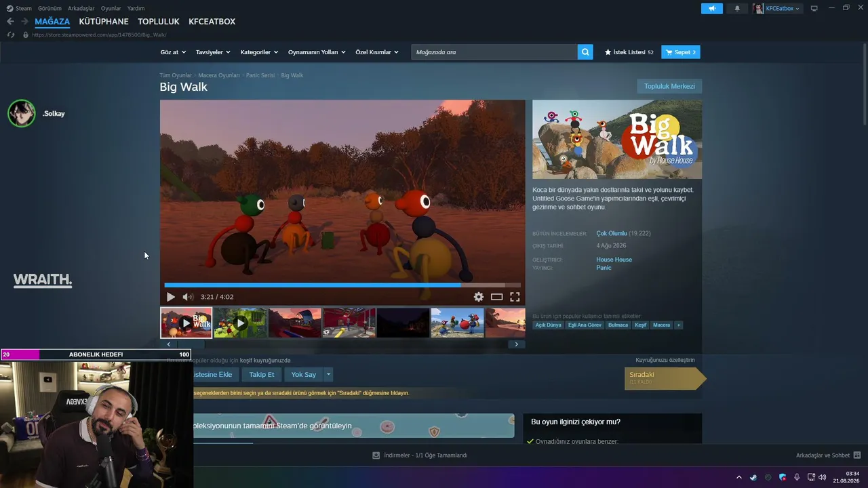Image resolution: width=868 pixels, height=488 pixels.
Task: Open the Sepet shopping cart
Action: (x=681, y=52)
